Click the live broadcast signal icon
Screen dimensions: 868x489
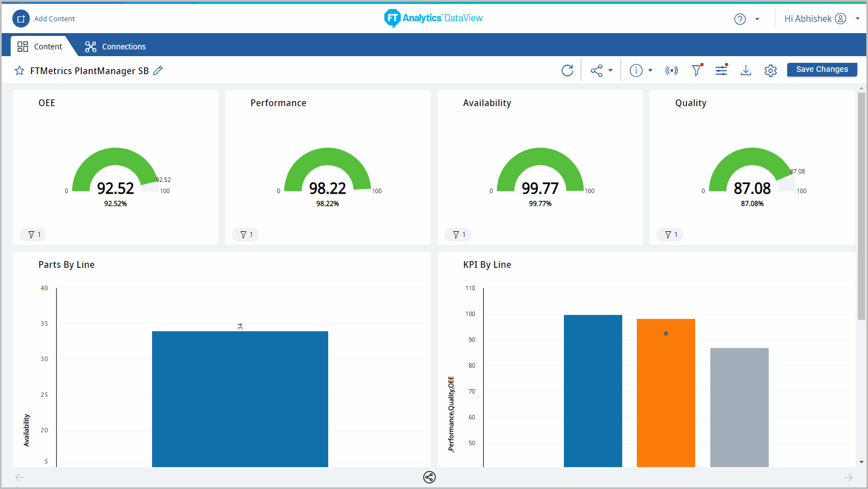point(671,70)
